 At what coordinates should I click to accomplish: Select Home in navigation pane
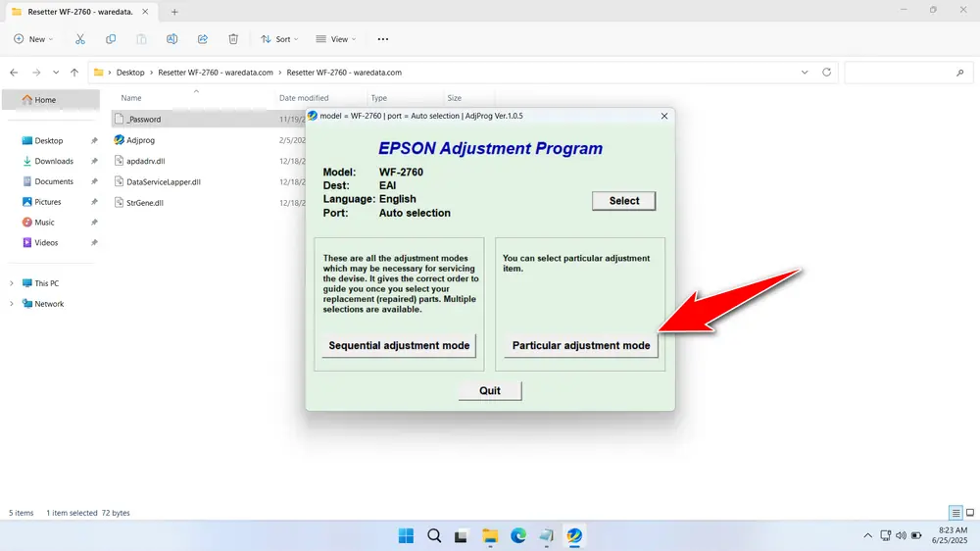coord(51,99)
